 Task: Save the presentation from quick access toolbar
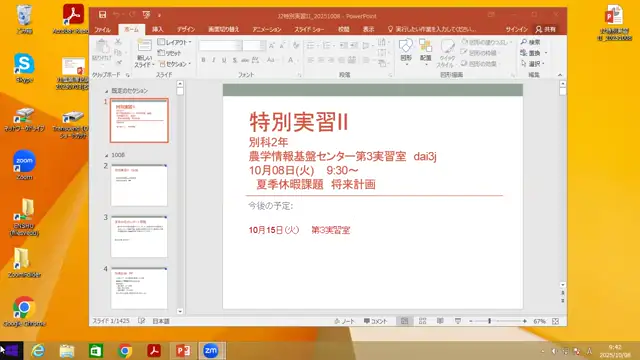[102, 15]
